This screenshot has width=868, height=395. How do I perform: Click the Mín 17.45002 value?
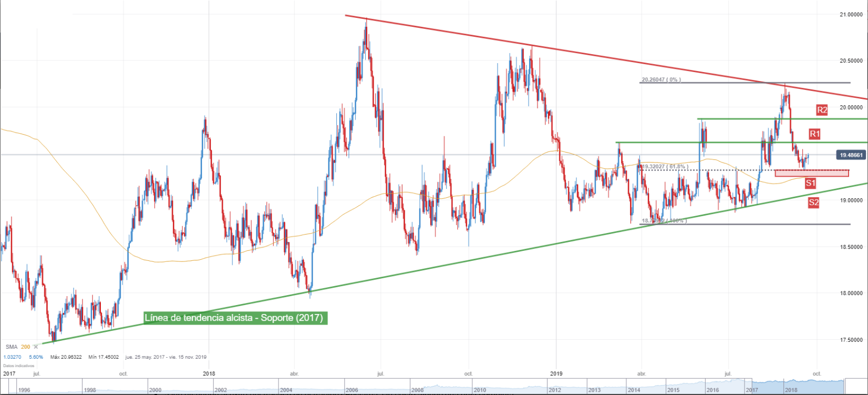[x=104, y=357]
